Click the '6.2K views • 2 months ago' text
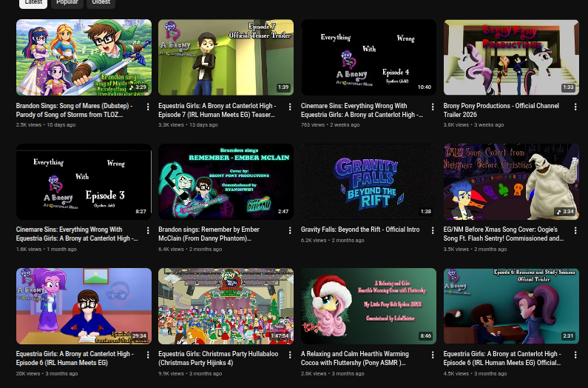 [x=332, y=241]
